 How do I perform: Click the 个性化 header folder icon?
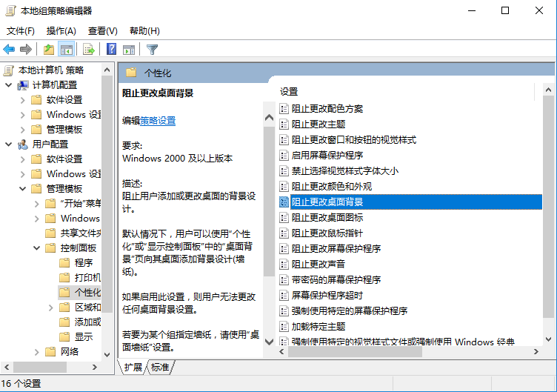click(131, 73)
